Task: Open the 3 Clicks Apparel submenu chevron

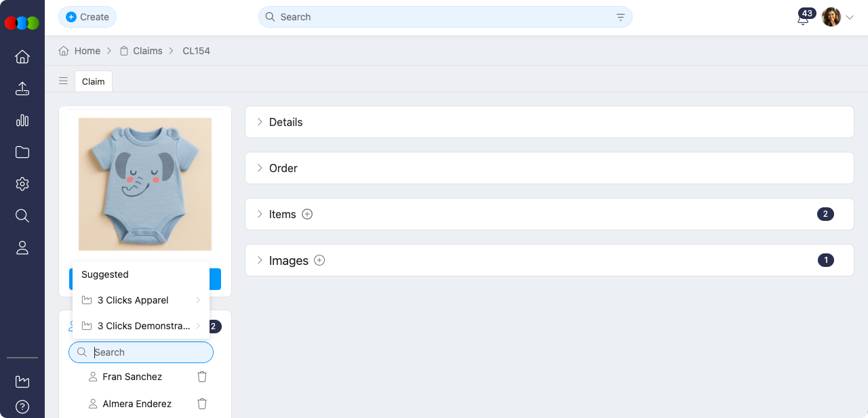Action: 199,300
